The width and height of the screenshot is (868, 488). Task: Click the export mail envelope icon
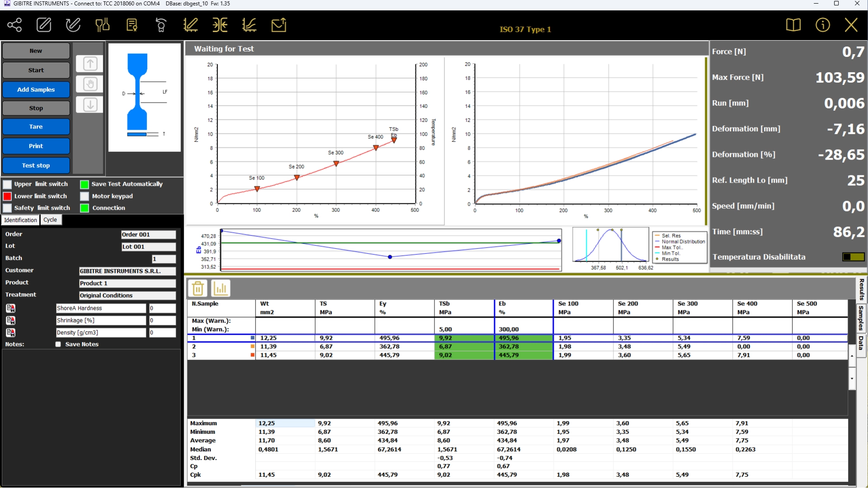pos(278,25)
